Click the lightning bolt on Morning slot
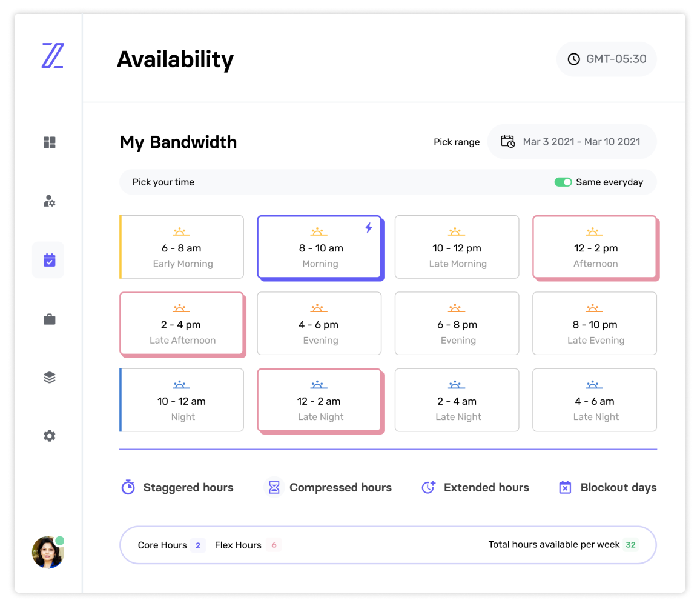This screenshot has width=700, height=606. 368,228
